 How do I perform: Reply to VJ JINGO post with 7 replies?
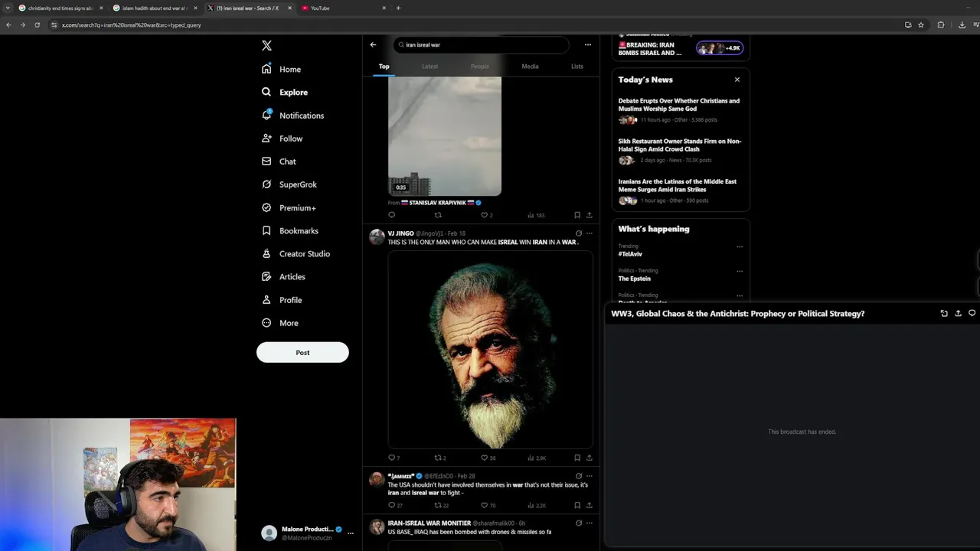coord(394,458)
